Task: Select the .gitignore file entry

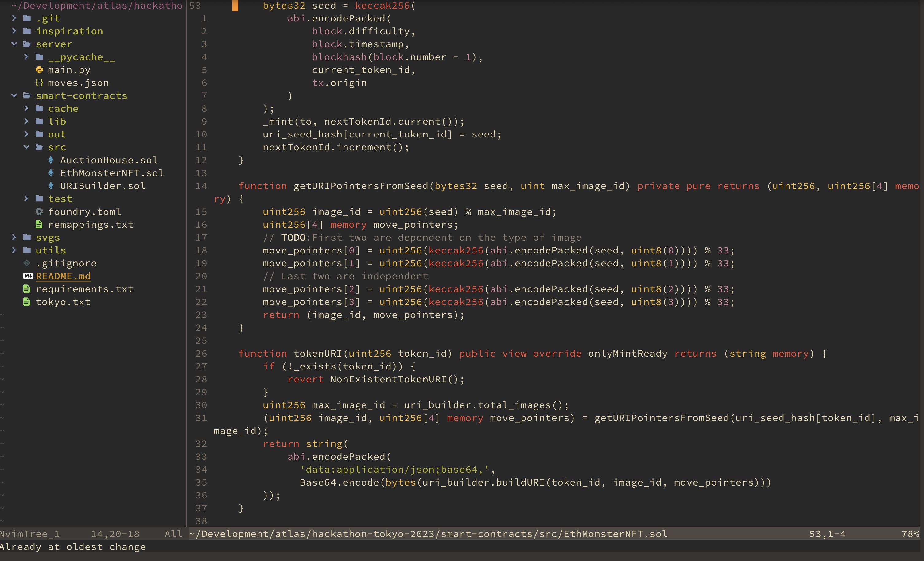Action: point(66,263)
